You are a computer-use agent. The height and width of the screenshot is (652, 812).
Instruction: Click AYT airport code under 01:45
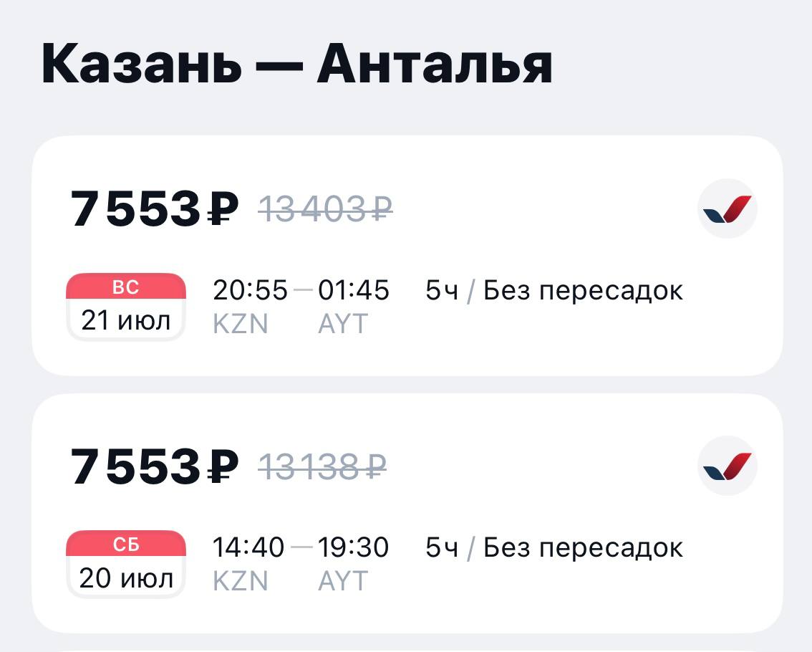[342, 325]
